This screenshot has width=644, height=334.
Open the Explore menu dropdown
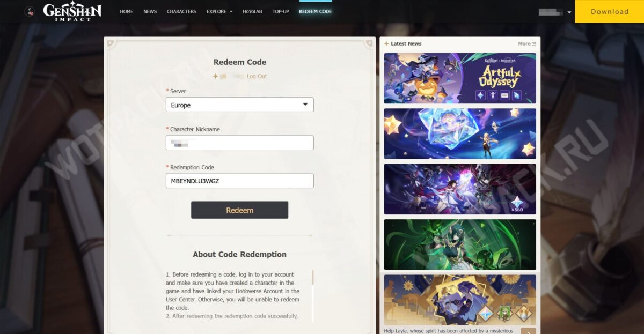pyautogui.click(x=219, y=11)
